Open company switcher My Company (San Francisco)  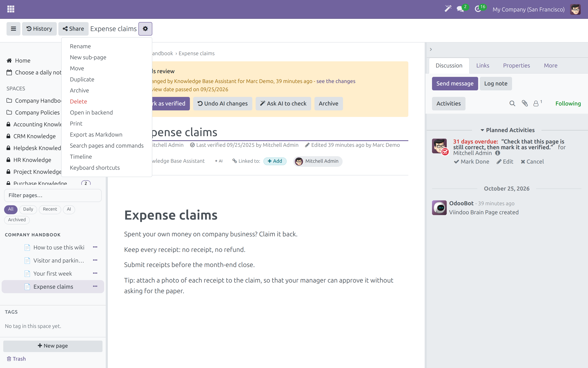tap(528, 9)
